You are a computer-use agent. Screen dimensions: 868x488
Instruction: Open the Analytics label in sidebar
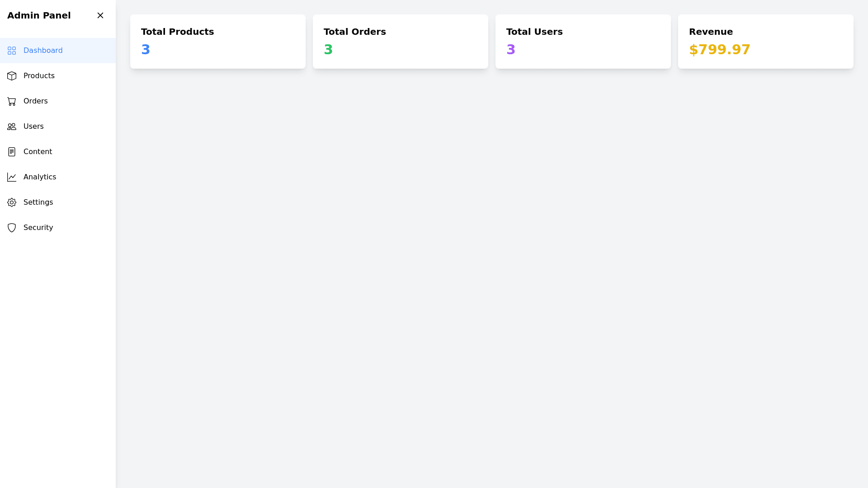coord(40,177)
